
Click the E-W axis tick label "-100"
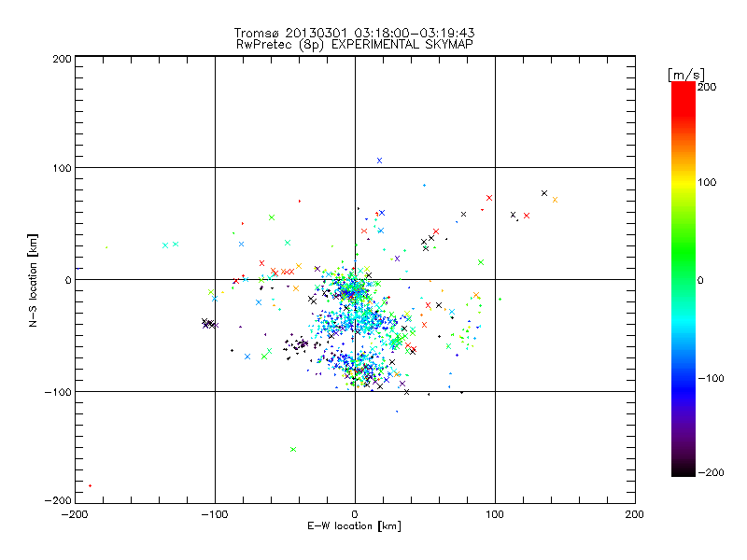click(215, 514)
